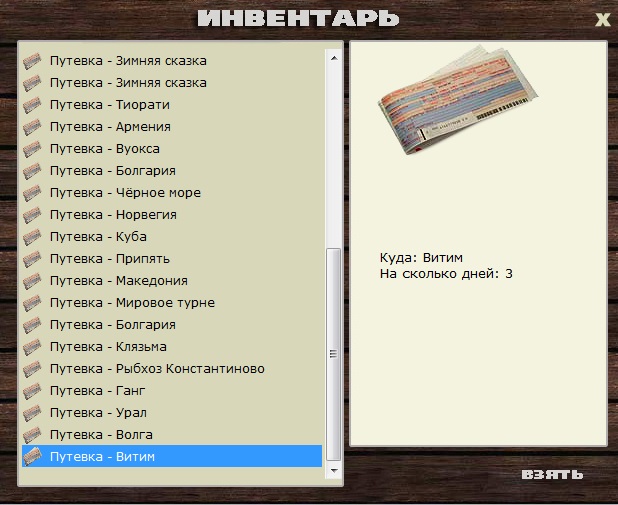The image size is (618, 505).
Task: Click the ticket icon next to Путевка - Урал
Action: click(x=32, y=413)
